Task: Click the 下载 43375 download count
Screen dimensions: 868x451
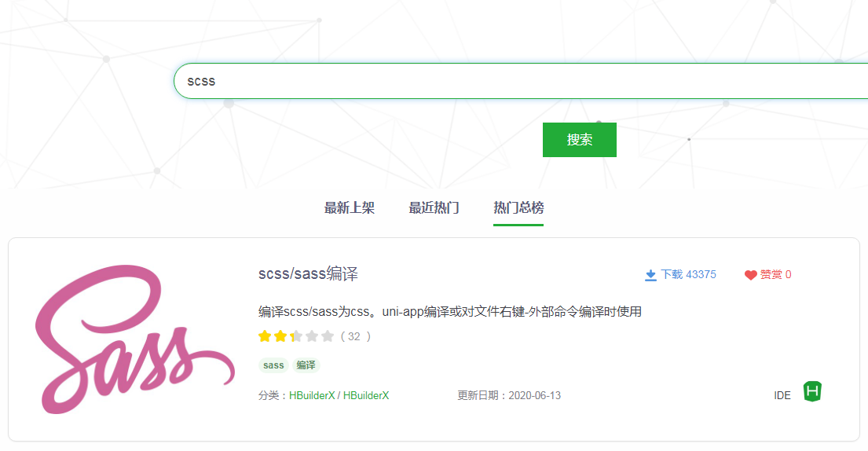Action: click(x=688, y=274)
